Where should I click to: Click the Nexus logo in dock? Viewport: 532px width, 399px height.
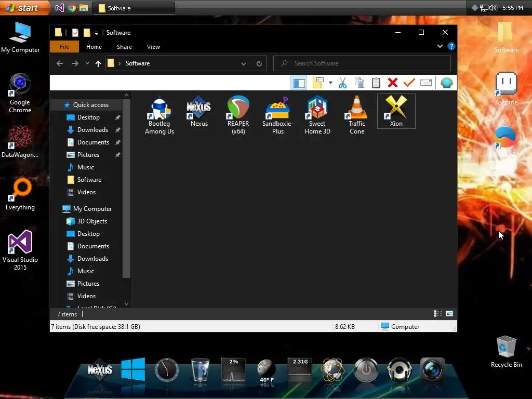100,370
